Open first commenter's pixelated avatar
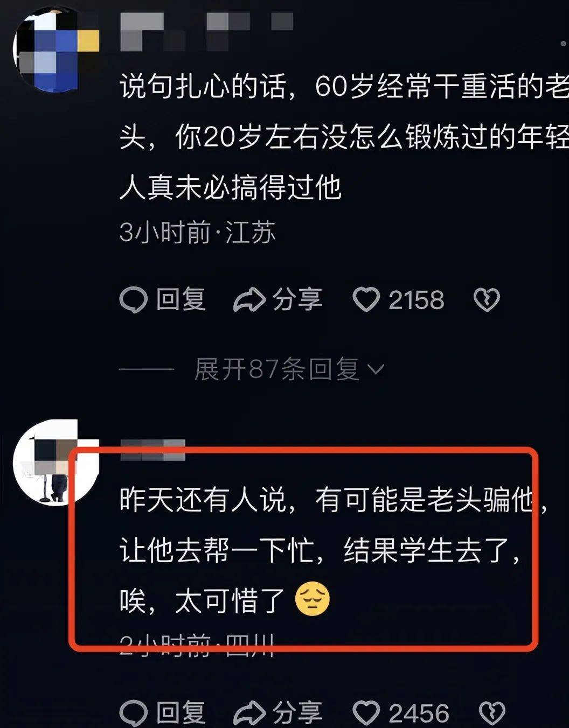The width and height of the screenshot is (569, 728). (56, 50)
